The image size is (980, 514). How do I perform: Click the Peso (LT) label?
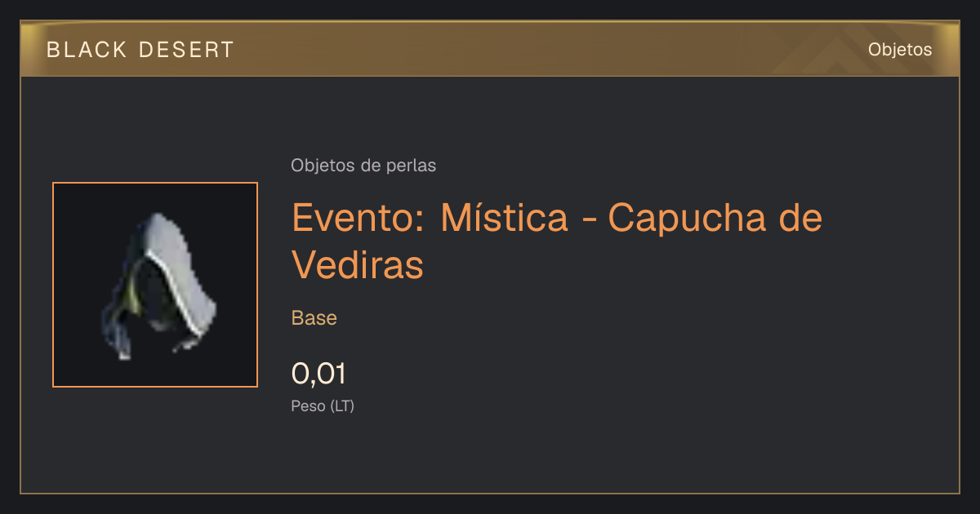tap(323, 405)
